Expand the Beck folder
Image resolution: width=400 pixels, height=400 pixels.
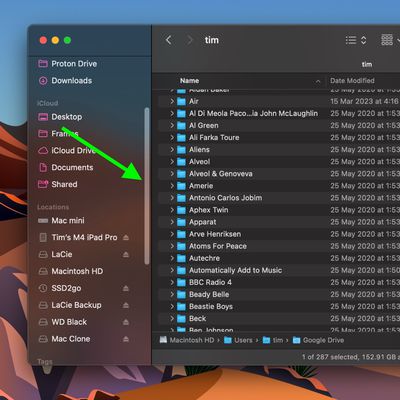[x=172, y=319]
